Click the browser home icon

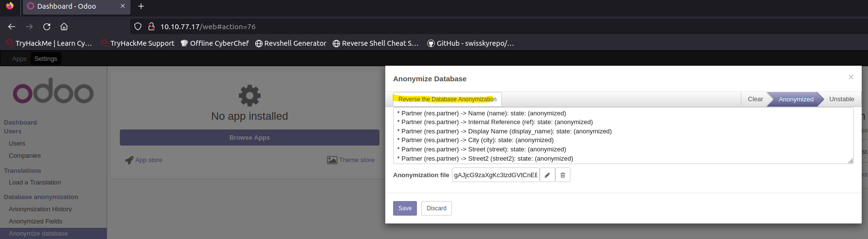64,27
